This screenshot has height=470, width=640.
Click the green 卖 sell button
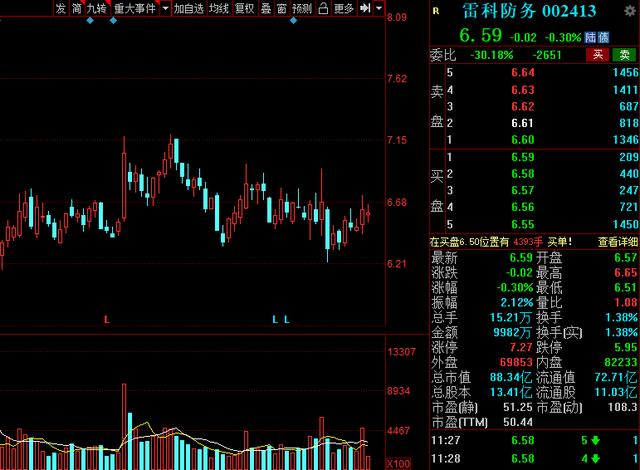coord(624,55)
